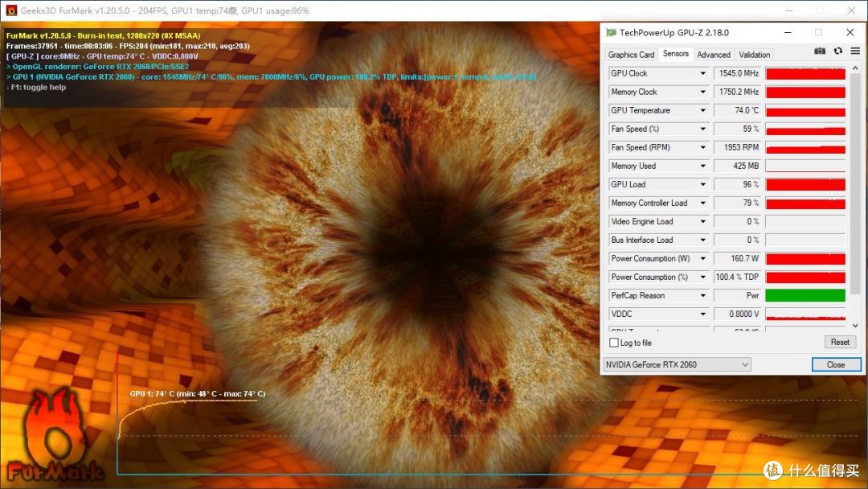Click the GPU-Z refresh icon
Screen dimensions: 868x489
pos(838,51)
